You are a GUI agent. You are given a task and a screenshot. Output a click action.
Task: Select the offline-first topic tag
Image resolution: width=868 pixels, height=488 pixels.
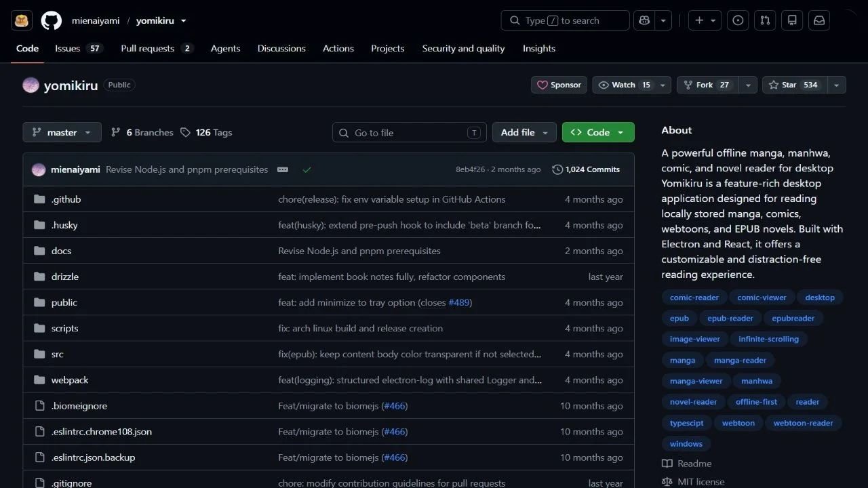coord(756,402)
